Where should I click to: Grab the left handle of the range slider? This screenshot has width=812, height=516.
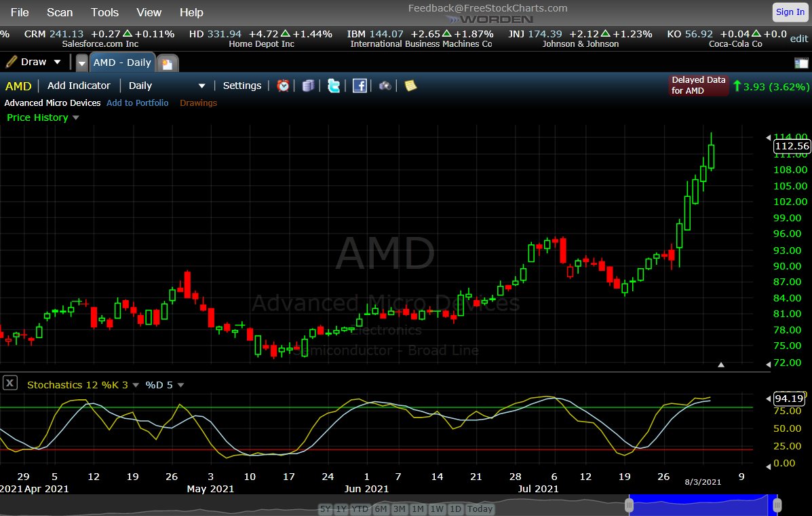(629, 504)
